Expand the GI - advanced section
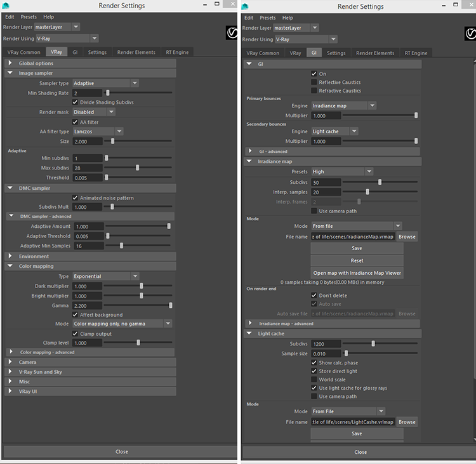The height and width of the screenshot is (464, 476). click(x=333, y=151)
